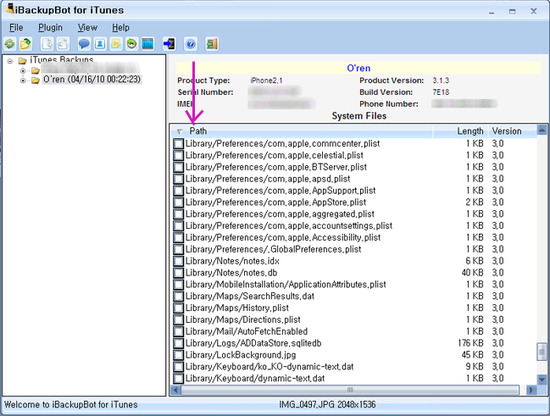The width and height of the screenshot is (550, 416).
Task: Select the Library/Maps/SearchResults.dat row
Action: 354,296
